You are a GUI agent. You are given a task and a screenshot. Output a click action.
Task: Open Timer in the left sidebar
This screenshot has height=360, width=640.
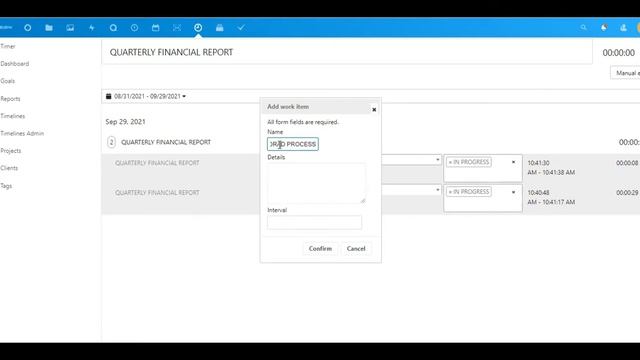8,46
